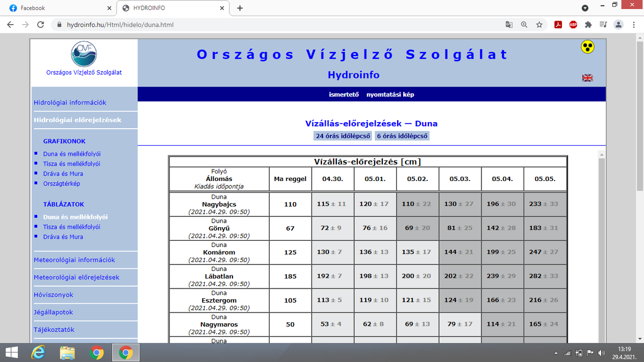Open the Extensions puzzle-piece menu
644x362 pixels.
588,24
